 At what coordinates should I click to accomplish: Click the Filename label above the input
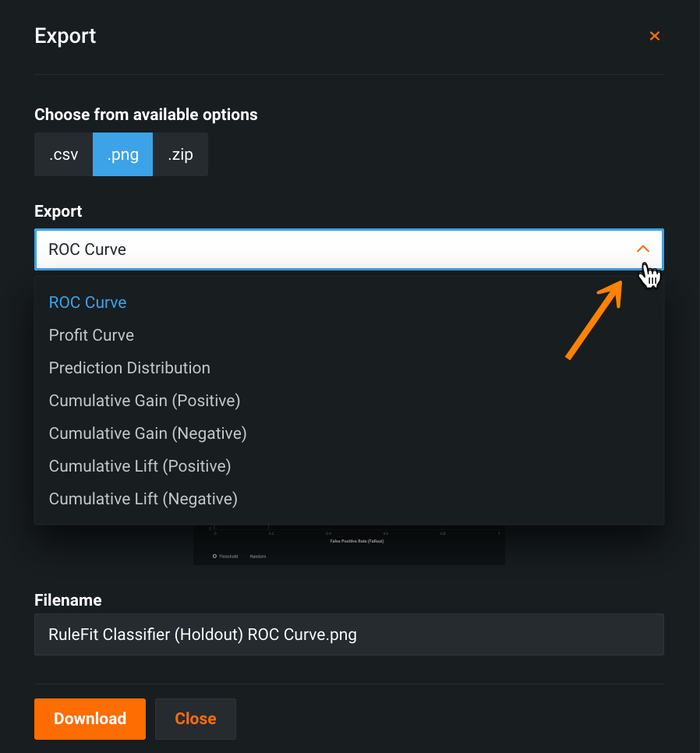point(68,600)
